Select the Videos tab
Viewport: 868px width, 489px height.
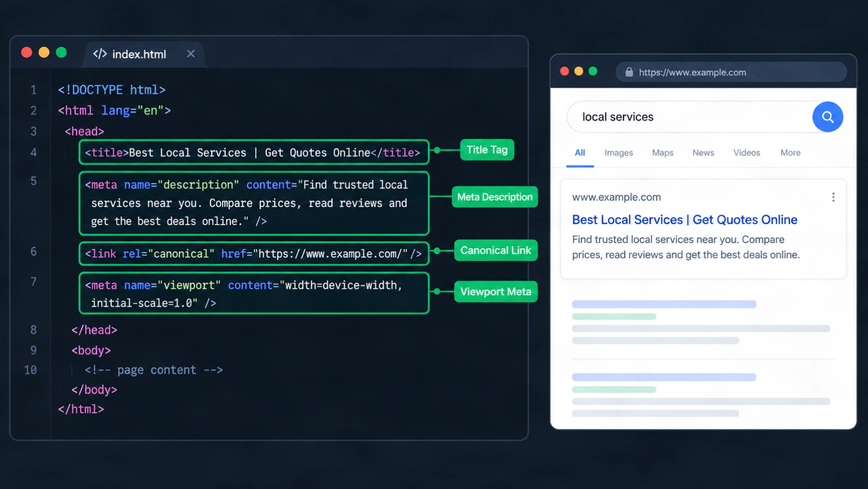747,153
